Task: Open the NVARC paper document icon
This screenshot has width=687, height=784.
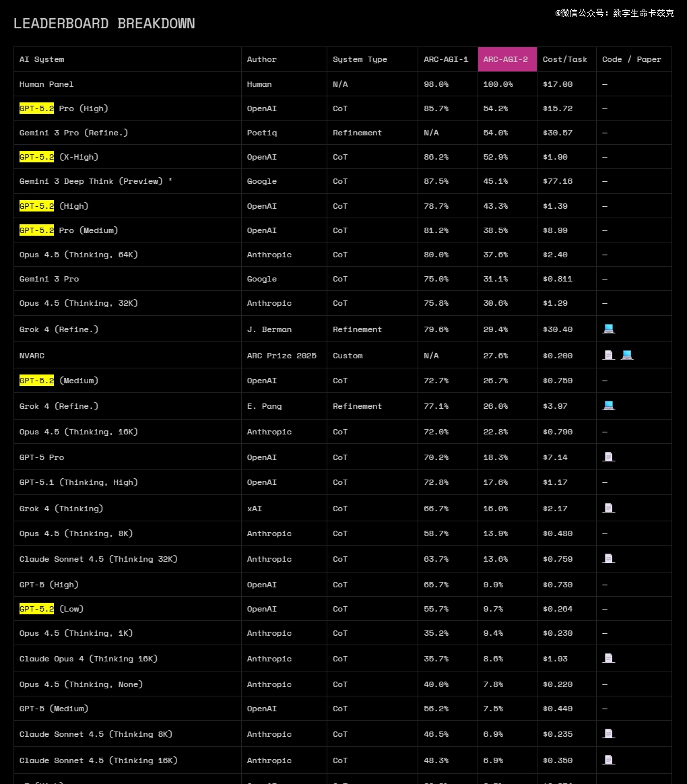Action: click(608, 355)
